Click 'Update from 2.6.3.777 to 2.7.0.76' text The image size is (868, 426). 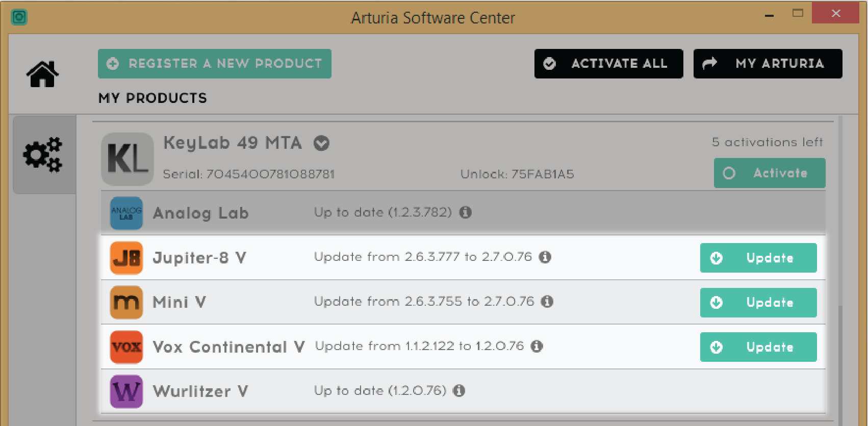(423, 257)
